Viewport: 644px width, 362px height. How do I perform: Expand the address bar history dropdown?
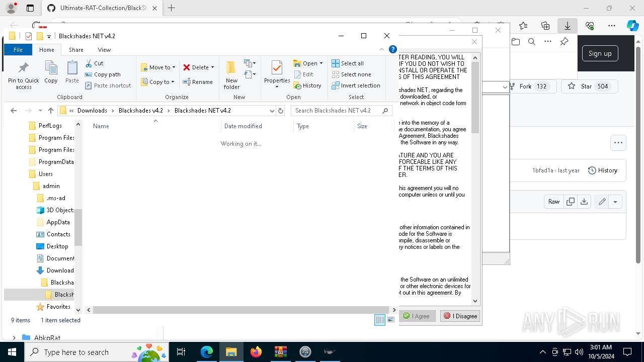pyautogui.click(x=272, y=111)
